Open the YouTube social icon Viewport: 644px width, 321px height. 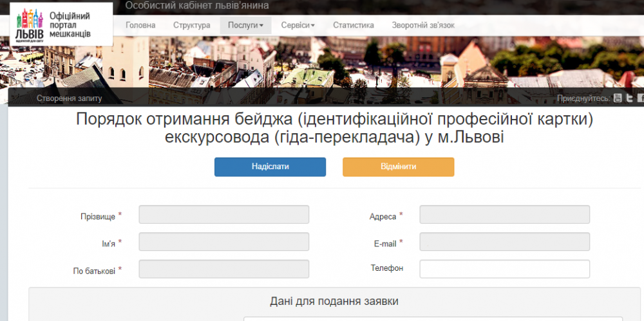(618, 98)
